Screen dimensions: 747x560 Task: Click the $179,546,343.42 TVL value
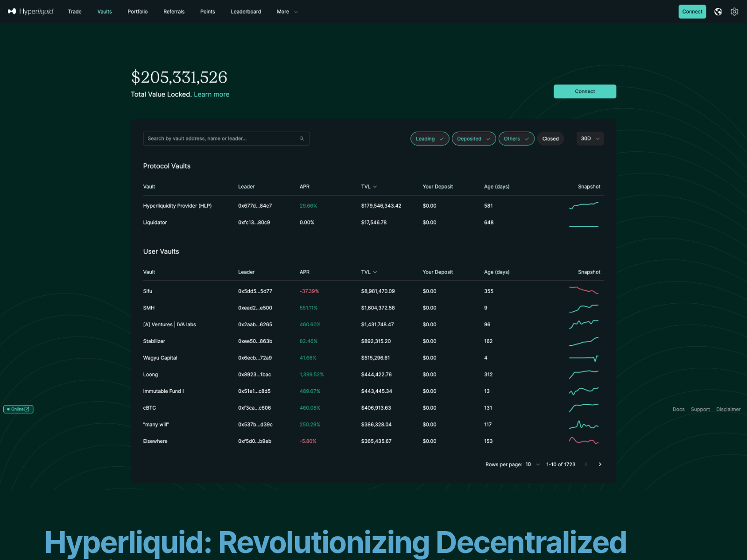point(381,206)
